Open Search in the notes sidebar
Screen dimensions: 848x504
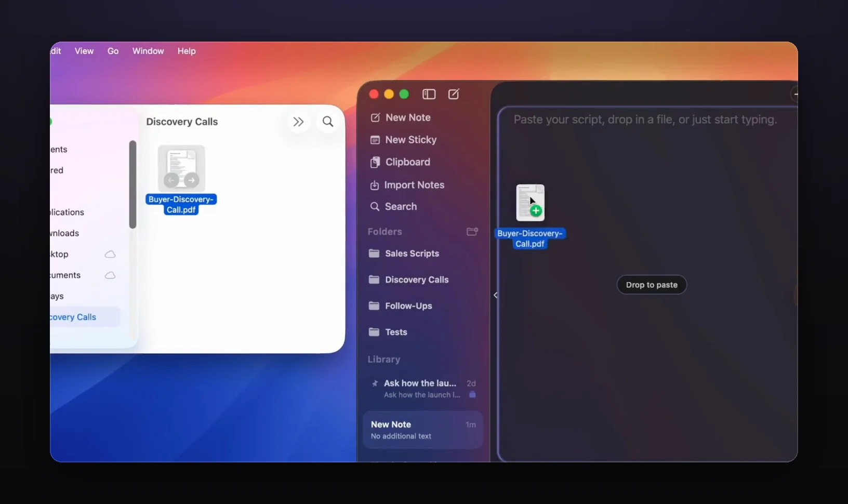coord(393,206)
